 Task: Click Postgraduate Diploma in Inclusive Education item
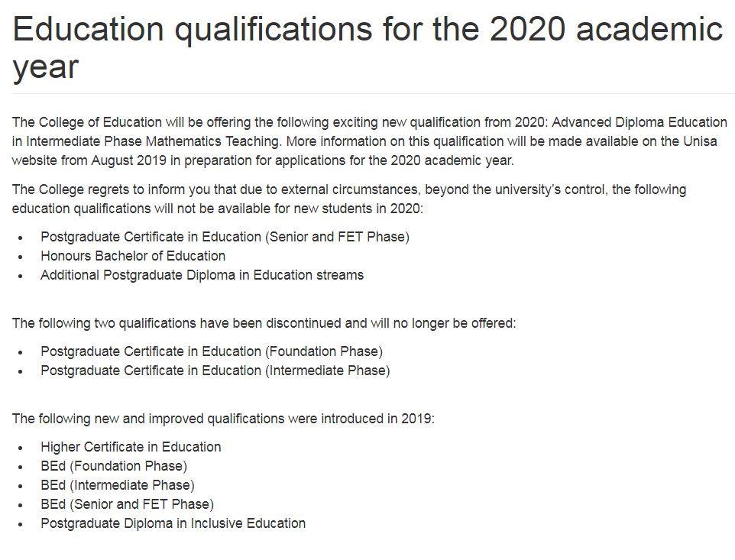tap(173, 523)
